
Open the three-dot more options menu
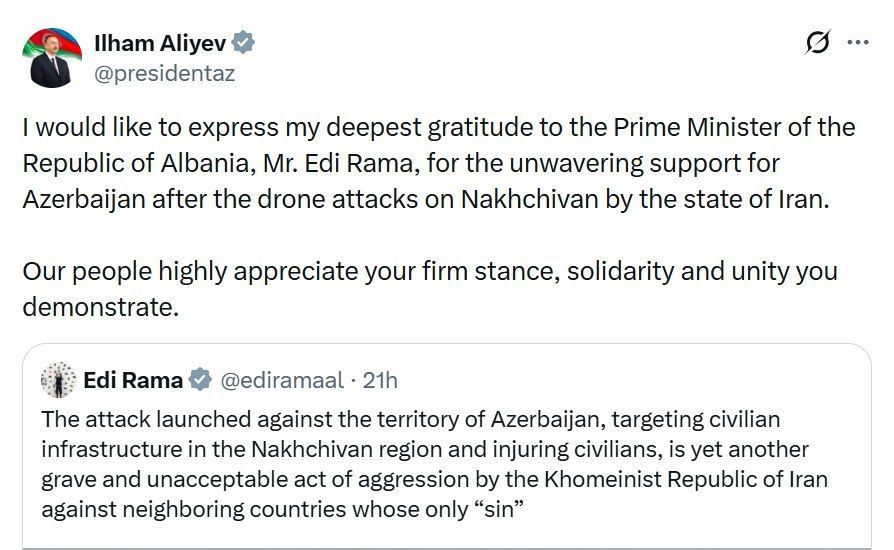click(858, 43)
